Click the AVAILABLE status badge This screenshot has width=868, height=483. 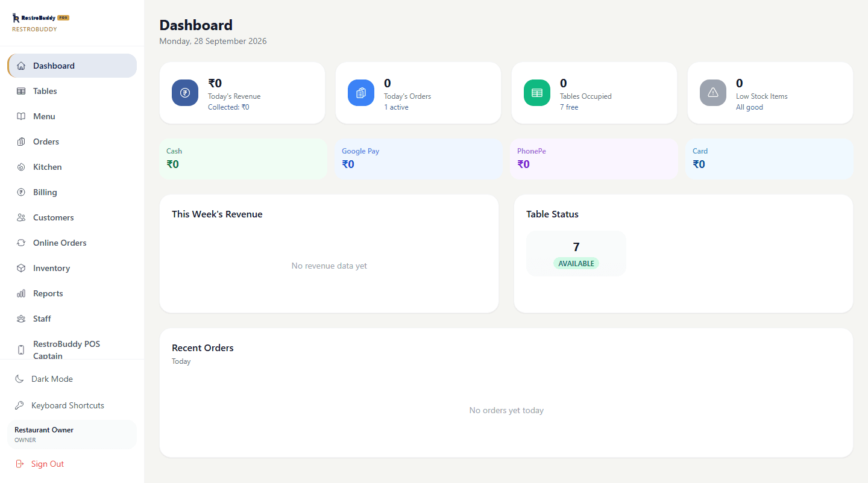click(x=576, y=263)
